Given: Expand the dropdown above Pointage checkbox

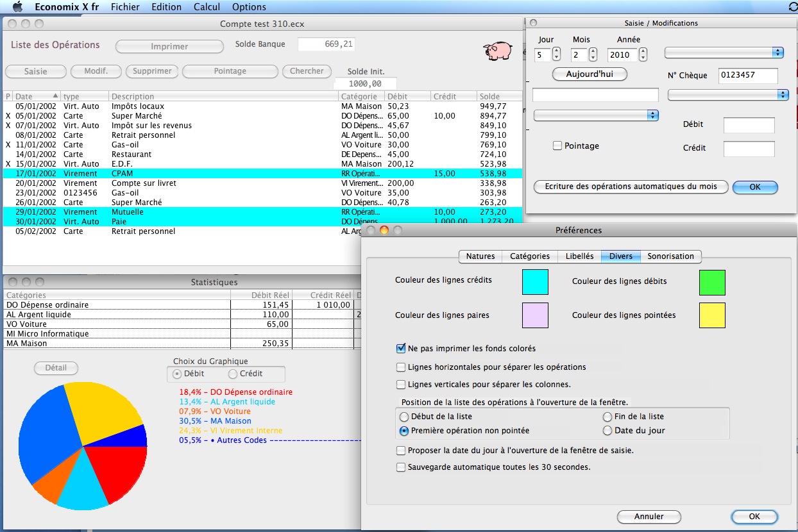Looking at the screenshot, I should 596,115.
